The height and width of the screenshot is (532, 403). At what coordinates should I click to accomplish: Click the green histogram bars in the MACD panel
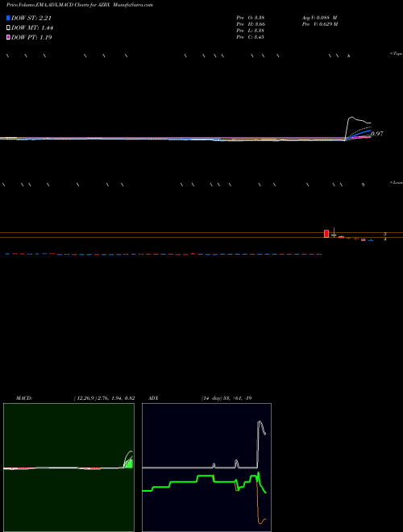tap(129, 463)
